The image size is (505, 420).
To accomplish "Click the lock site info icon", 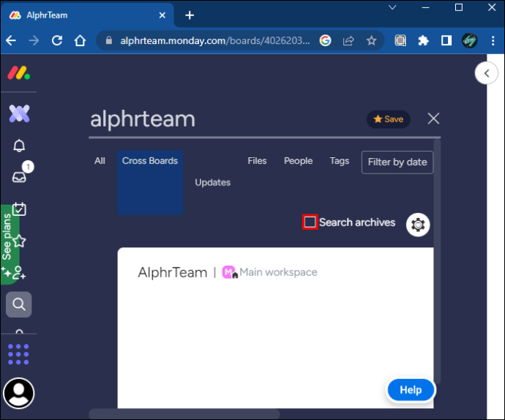I will pos(109,40).
